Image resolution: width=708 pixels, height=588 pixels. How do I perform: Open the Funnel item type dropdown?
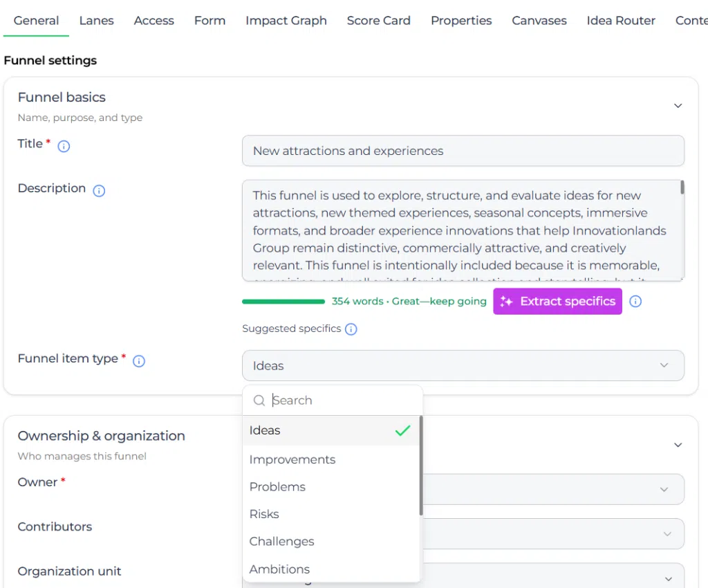point(463,365)
